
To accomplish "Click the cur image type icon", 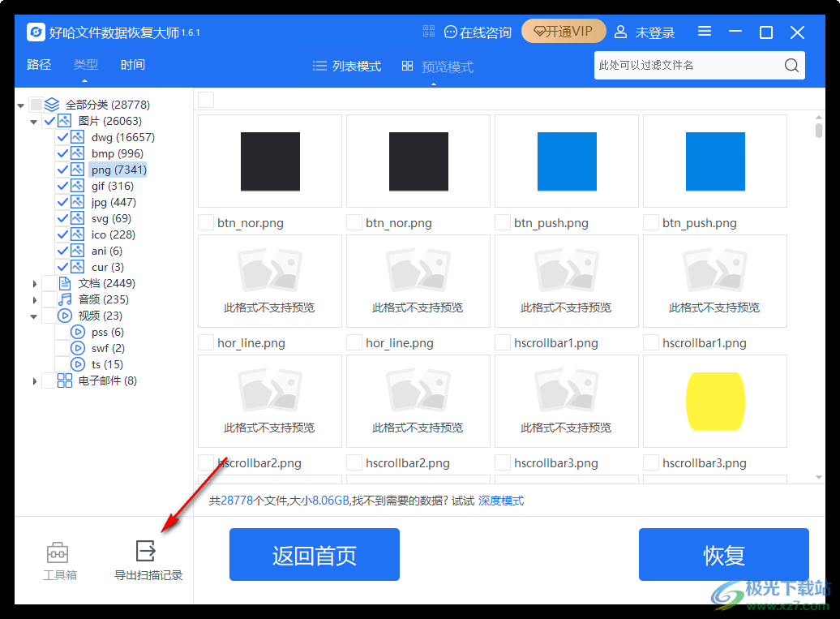I will point(78,266).
